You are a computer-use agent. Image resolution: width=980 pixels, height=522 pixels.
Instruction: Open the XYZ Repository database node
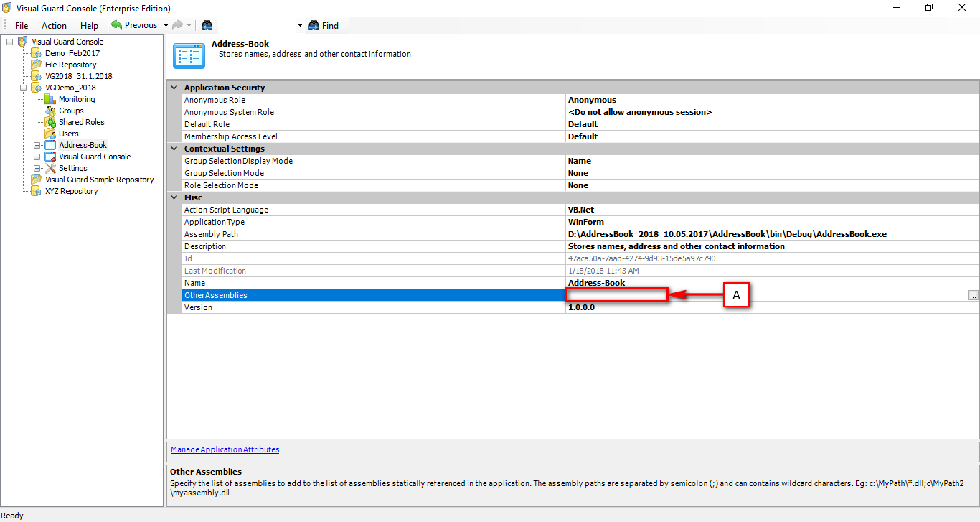click(x=36, y=191)
